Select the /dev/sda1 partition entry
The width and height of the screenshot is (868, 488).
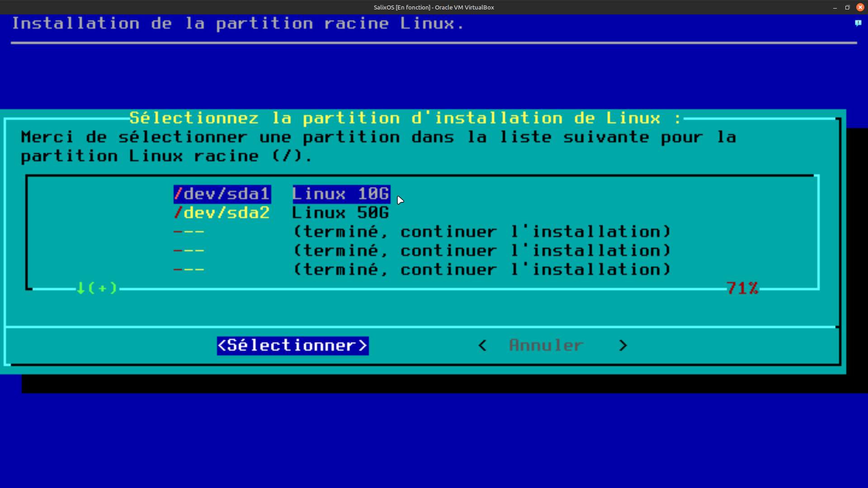[222, 194]
